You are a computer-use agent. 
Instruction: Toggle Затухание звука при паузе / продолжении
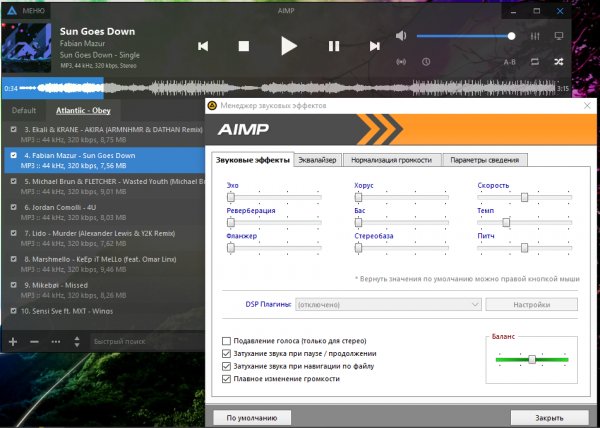[226, 353]
